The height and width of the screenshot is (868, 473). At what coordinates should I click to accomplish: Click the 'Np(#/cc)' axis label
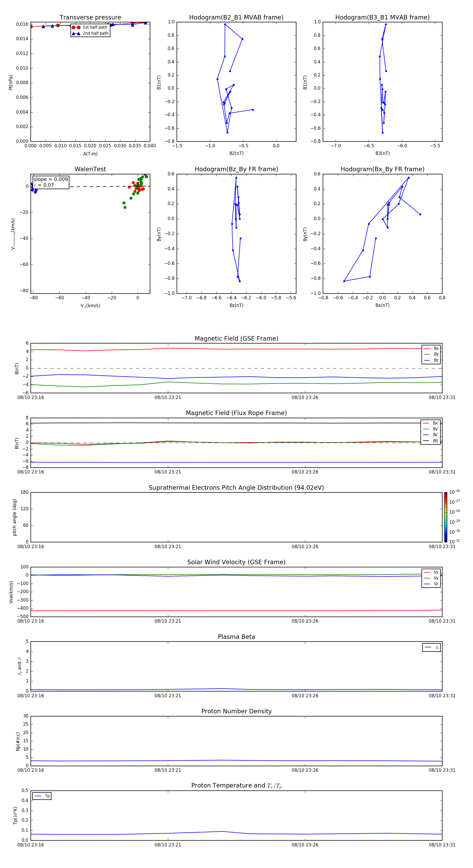18,741
